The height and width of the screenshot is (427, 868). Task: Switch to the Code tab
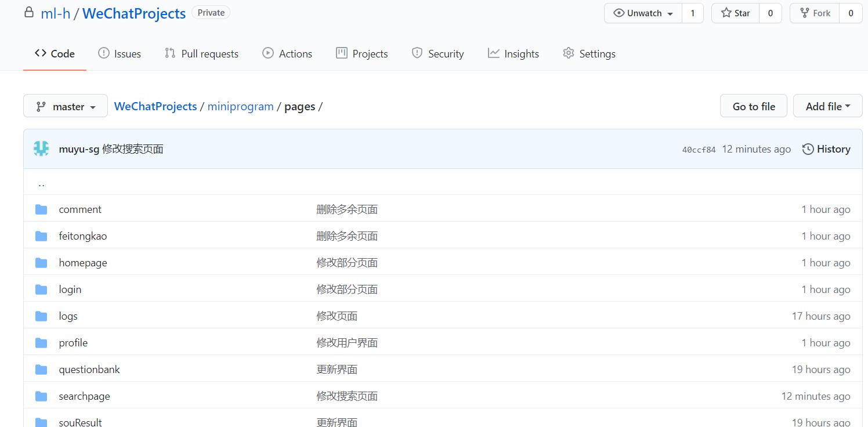[55, 53]
